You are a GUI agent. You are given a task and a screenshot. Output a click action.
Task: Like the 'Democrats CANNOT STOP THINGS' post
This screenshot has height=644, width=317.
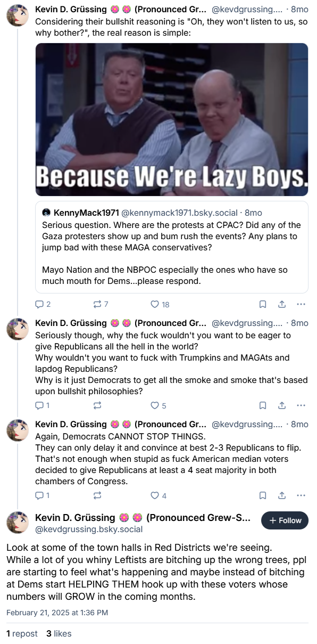(158, 495)
